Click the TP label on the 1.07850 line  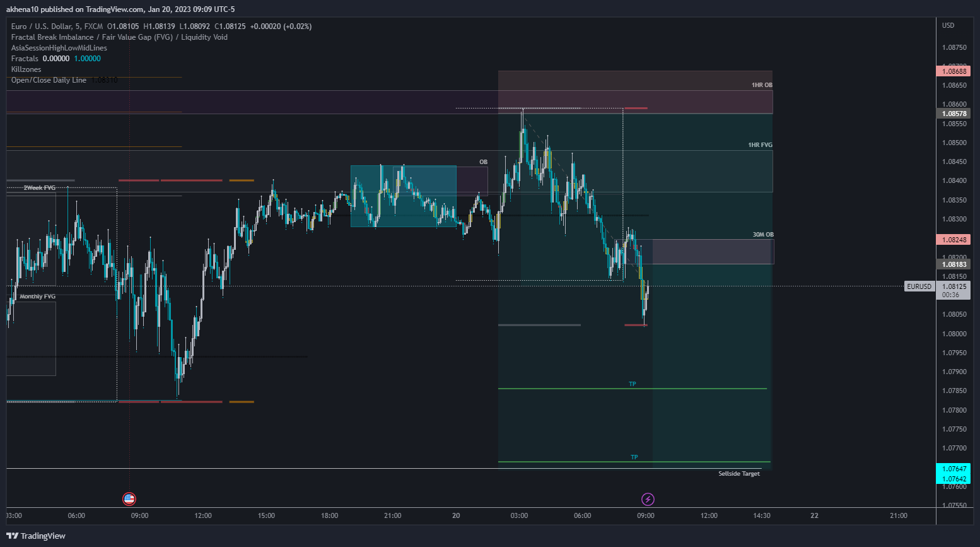coord(633,384)
